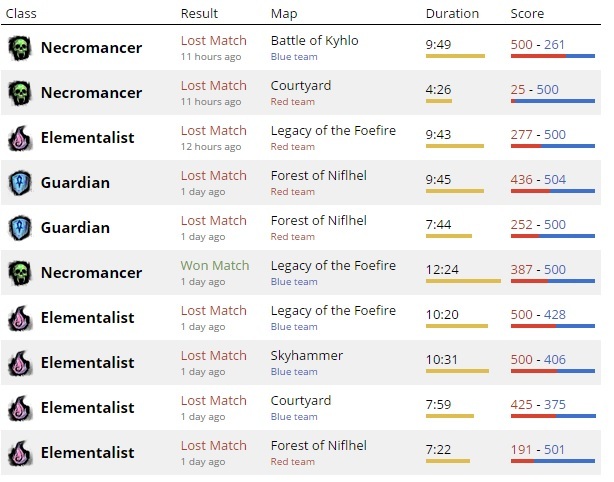Image resolution: width=614 pixels, height=482 pixels.
Task: Click Guardian shield icon in 9:45 Niflhel match
Action: (x=20, y=183)
